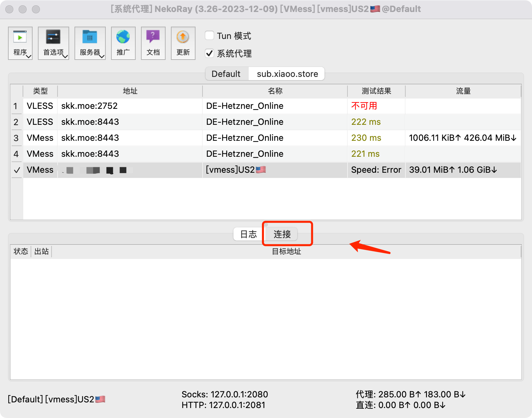
Task: Select the 221 ms test result
Action: [376, 154]
